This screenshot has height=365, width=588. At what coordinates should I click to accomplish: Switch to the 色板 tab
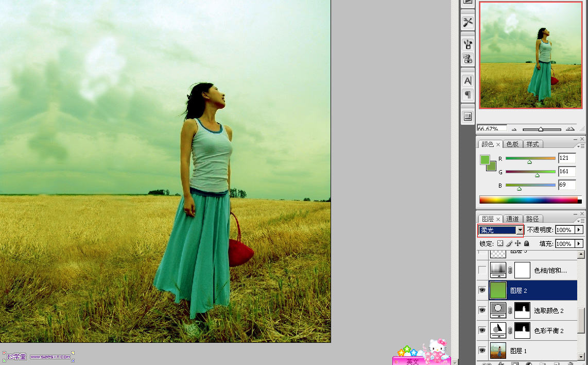pyautogui.click(x=512, y=144)
